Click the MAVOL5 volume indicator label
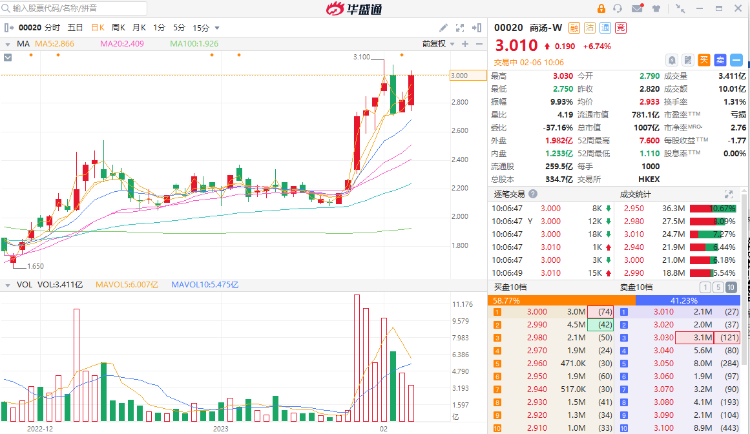Image resolution: width=750 pixels, height=434 pixels. (126, 285)
